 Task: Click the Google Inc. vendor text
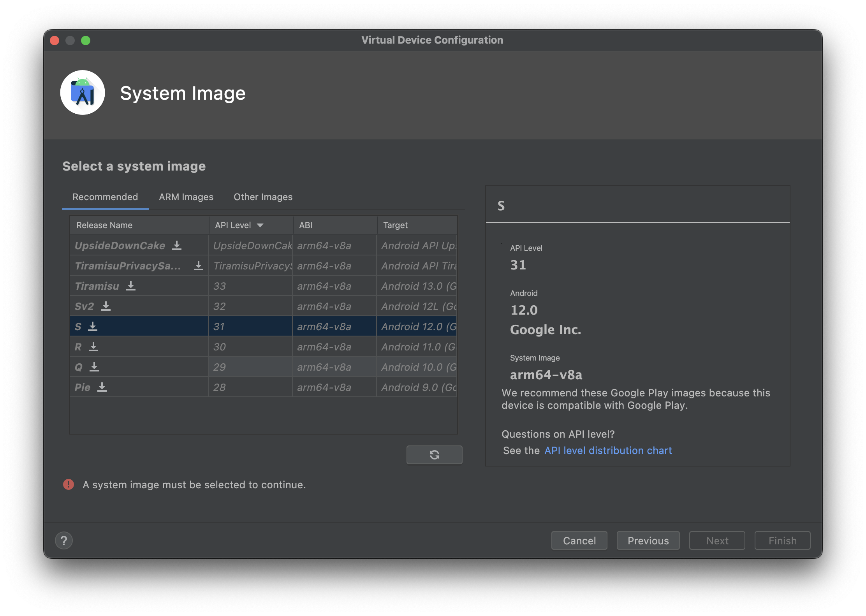tap(546, 329)
